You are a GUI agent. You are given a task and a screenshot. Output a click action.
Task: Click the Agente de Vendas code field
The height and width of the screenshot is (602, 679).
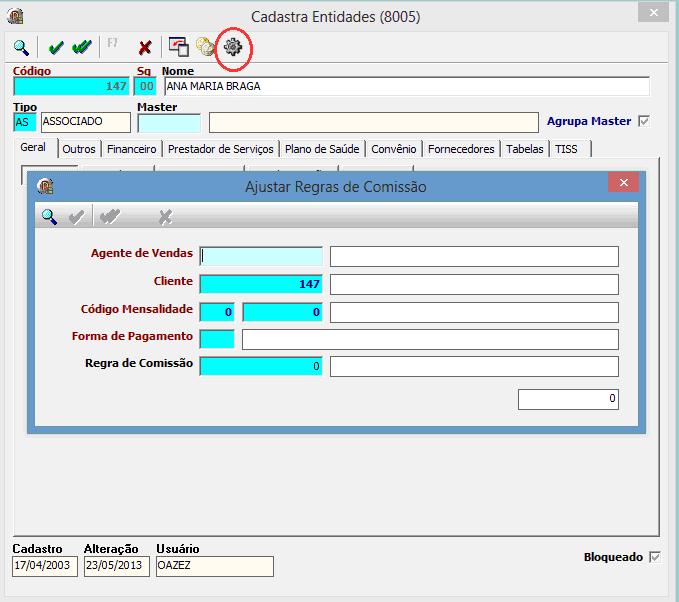[261, 256]
